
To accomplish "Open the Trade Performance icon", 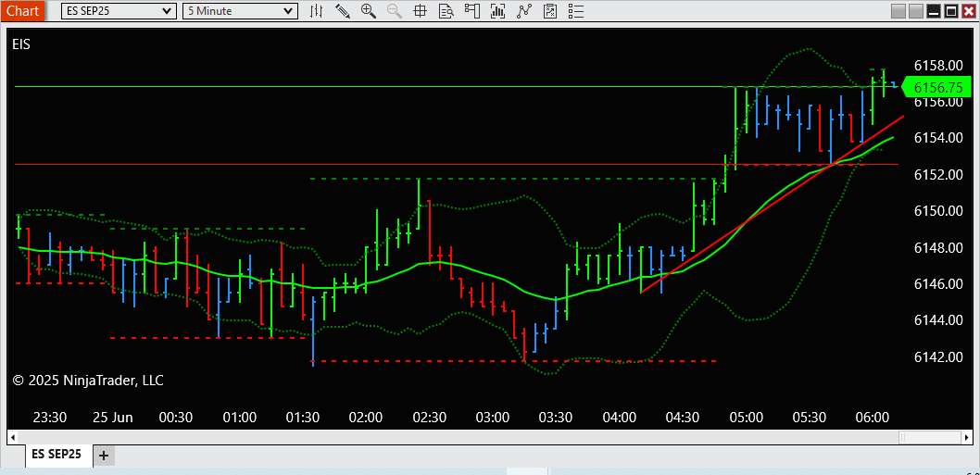I will pyautogui.click(x=550, y=10).
